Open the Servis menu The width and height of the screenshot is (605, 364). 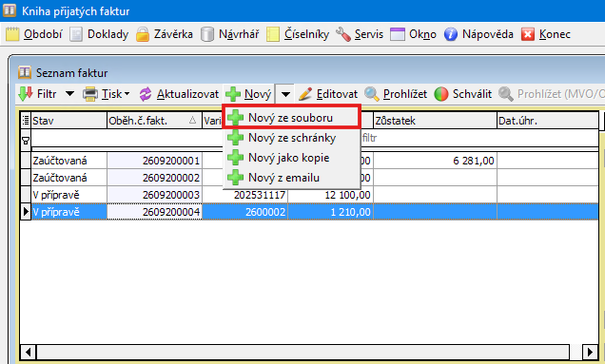pos(369,34)
